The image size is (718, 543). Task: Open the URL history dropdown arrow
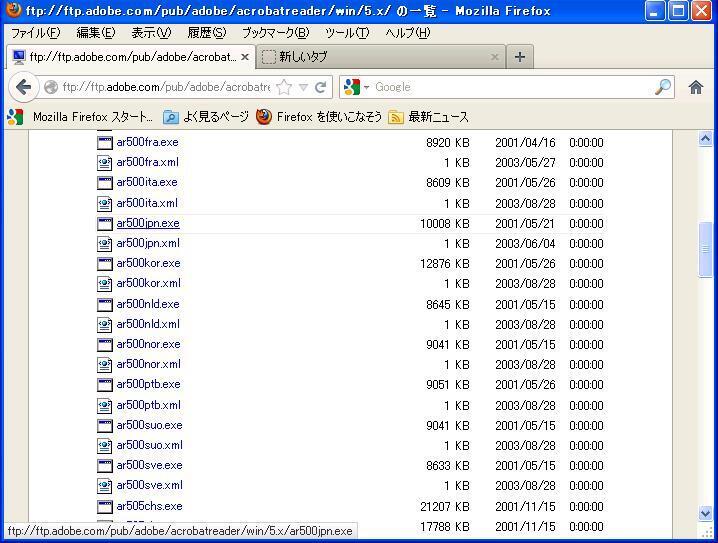click(303, 87)
